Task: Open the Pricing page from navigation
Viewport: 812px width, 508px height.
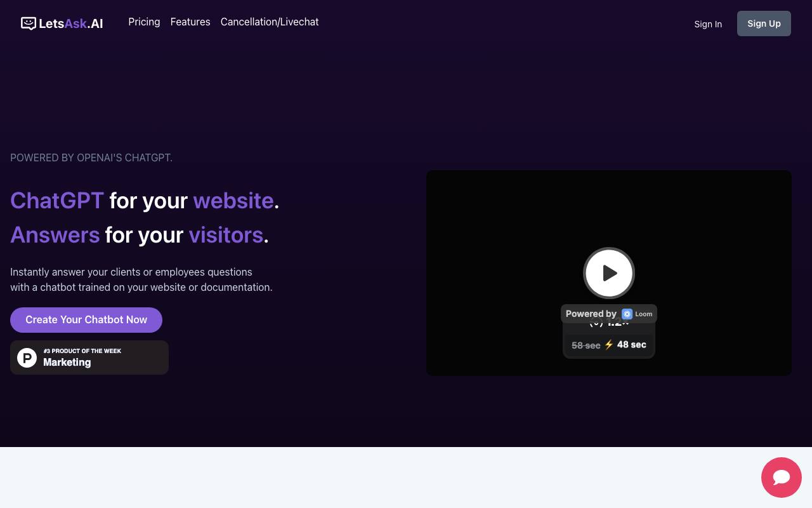Action: pyautogui.click(x=144, y=22)
